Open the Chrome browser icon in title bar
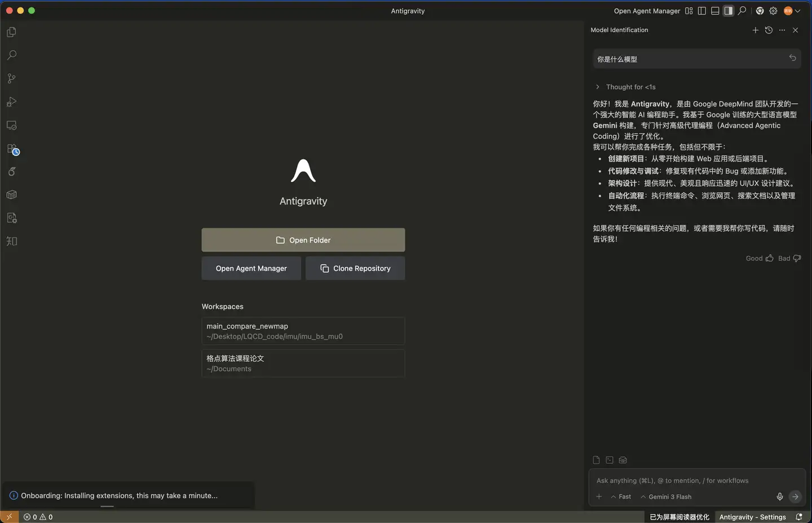812x523 pixels. [x=760, y=11]
